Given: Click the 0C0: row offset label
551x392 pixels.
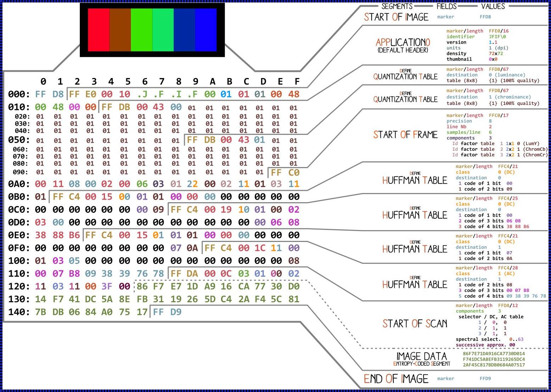Looking at the screenshot, I should [19, 210].
